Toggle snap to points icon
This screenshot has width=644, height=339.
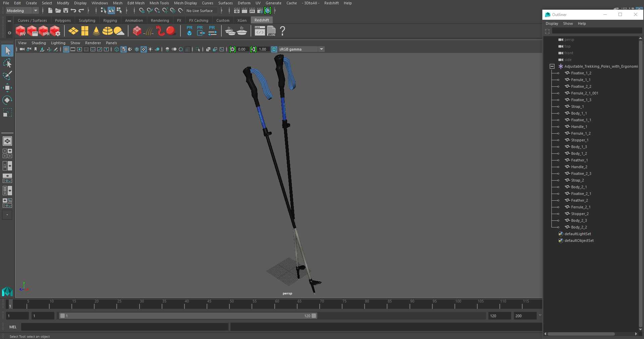[x=157, y=11]
